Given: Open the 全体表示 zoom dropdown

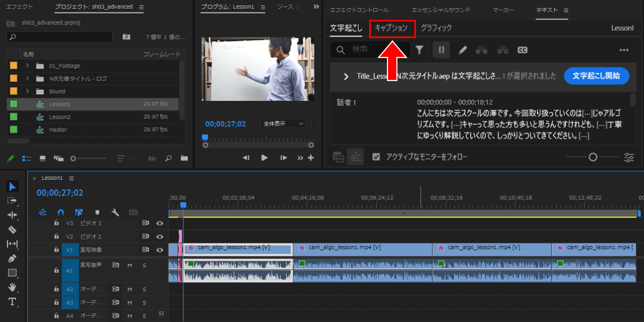Looking at the screenshot, I should point(283,123).
